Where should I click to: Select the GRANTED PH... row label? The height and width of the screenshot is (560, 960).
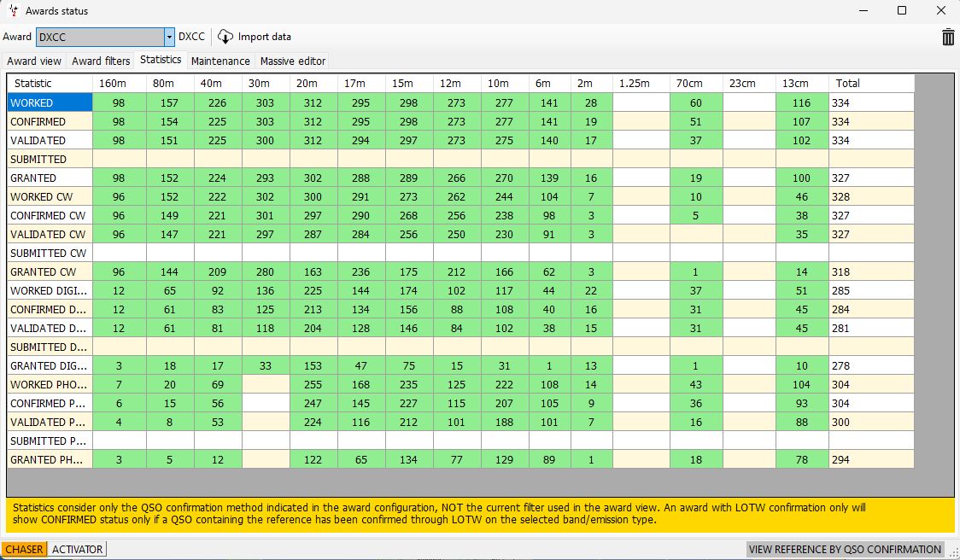(x=50, y=459)
